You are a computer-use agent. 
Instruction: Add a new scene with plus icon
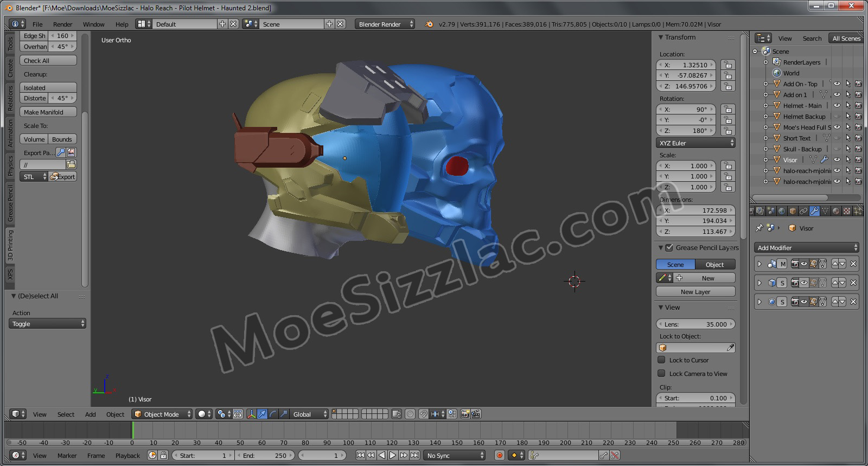tap(329, 24)
